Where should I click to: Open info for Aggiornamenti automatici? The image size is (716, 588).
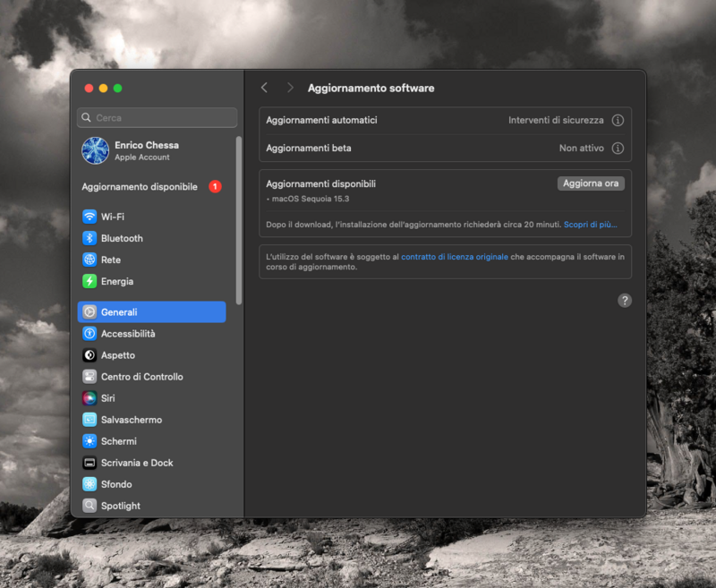point(618,120)
